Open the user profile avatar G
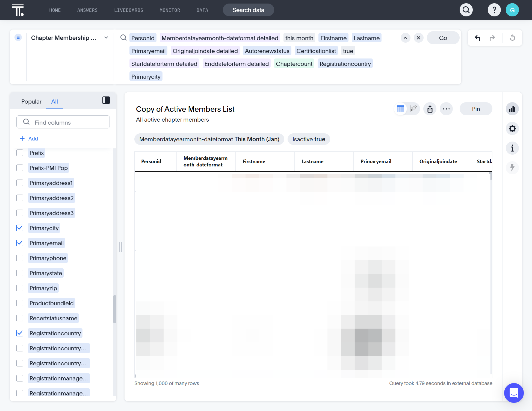532x411 pixels. coord(512,10)
